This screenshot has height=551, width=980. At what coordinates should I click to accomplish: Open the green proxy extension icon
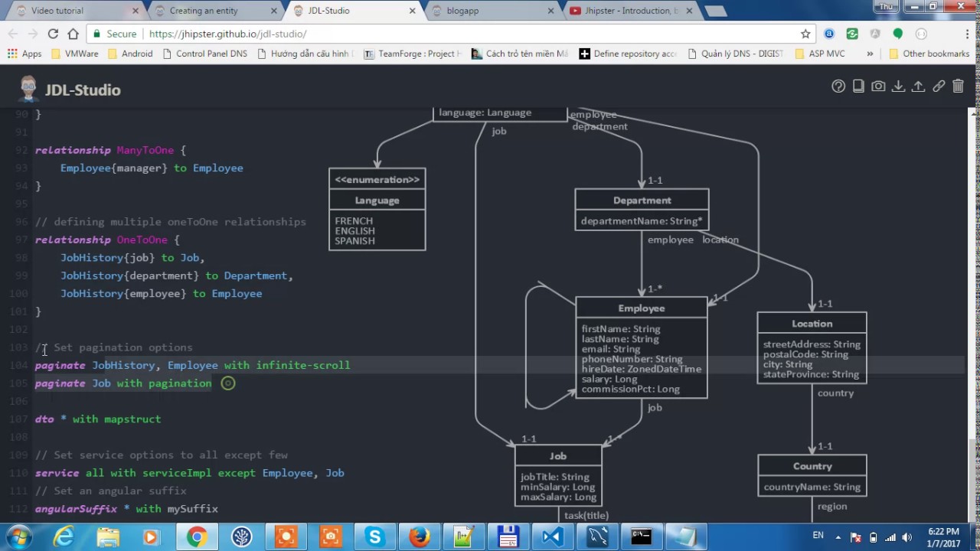852,34
